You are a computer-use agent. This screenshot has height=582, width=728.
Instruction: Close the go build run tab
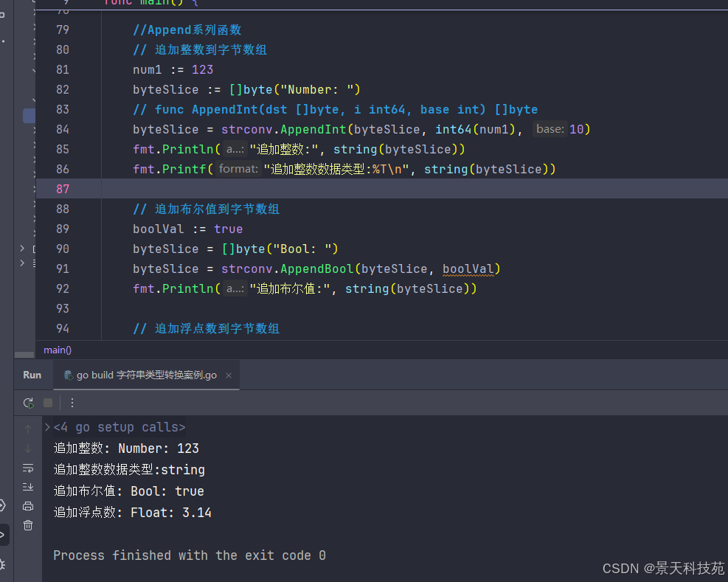click(x=229, y=375)
